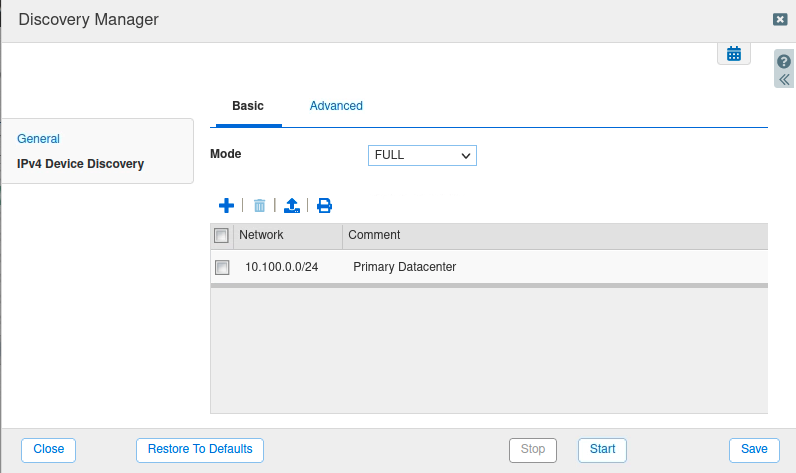Open the General section in sidebar
Screen dimensions: 796x473
pos(38,139)
